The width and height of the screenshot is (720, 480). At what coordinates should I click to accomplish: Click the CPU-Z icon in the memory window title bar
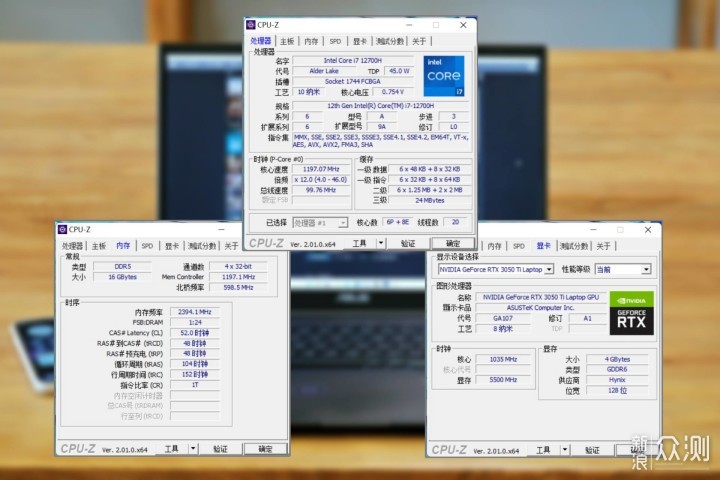62,229
